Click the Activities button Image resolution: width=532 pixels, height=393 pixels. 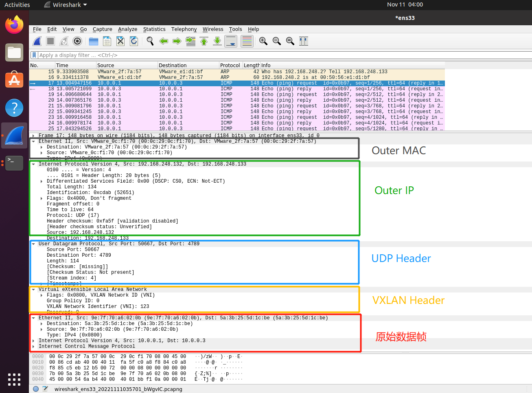click(x=17, y=5)
